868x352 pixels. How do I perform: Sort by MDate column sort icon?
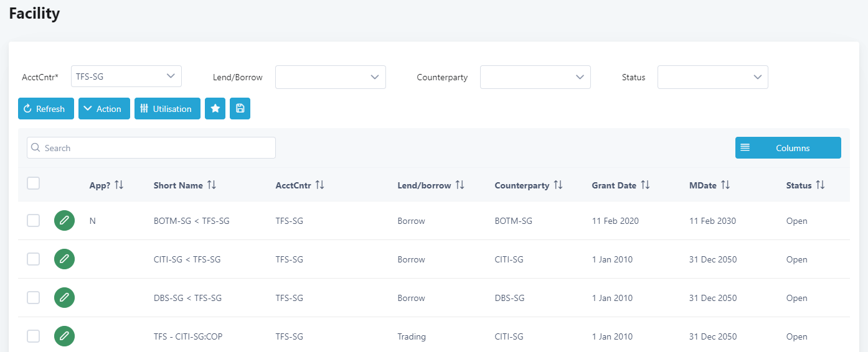click(x=725, y=185)
